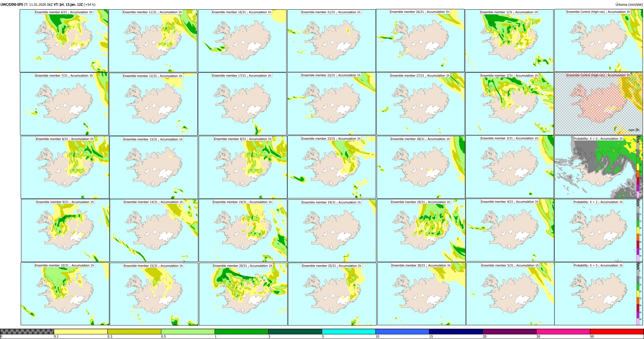View the Ensemble member 17/31 map panel

pos(242,104)
